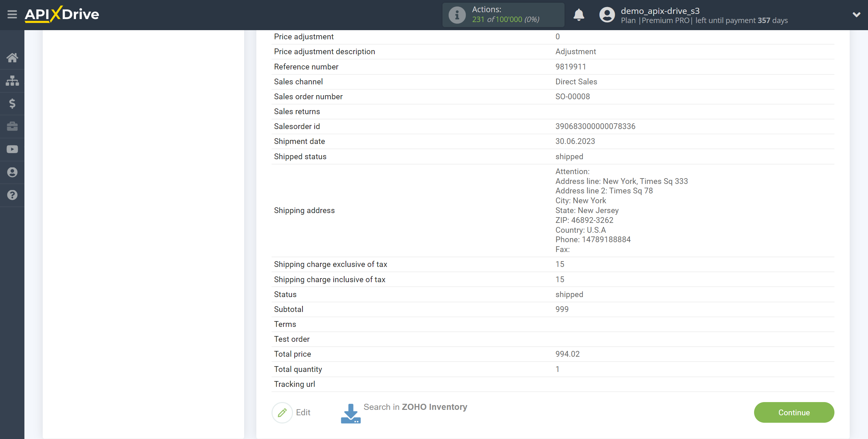Select Country: U.S.A line

[x=580, y=230]
